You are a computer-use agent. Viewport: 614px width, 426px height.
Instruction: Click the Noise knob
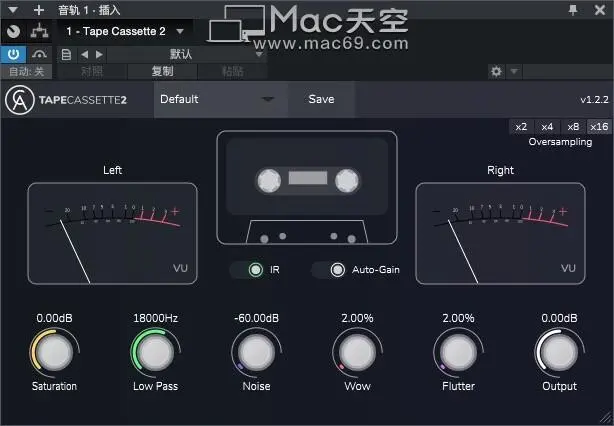pyautogui.click(x=256, y=352)
